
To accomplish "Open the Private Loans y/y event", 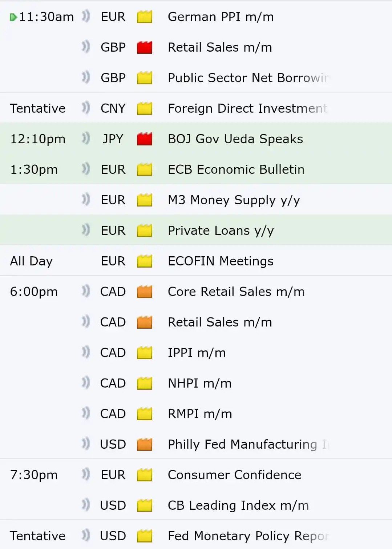I will [221, 230].
